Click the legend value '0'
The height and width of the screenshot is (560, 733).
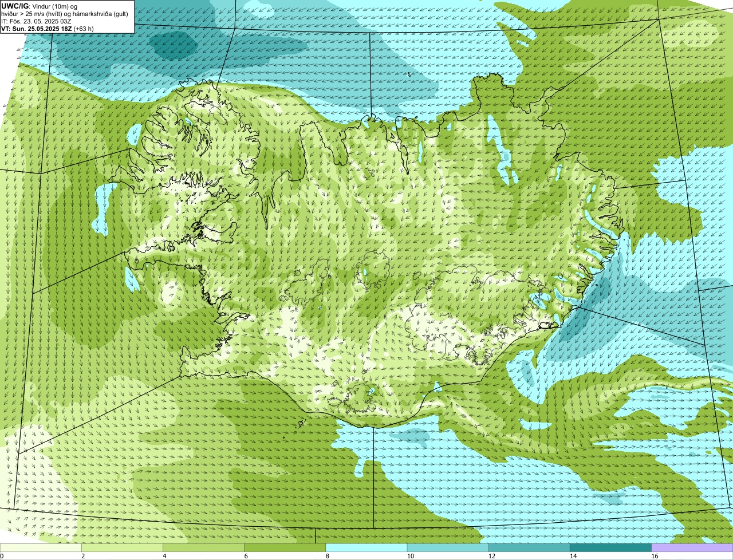[2, 556]
